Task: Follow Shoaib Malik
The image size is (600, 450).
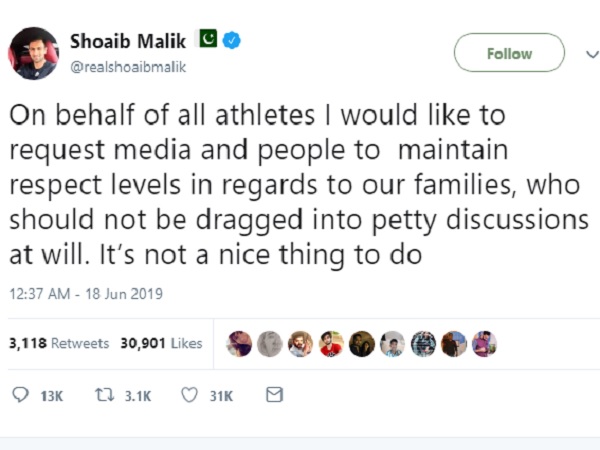Action: (x=509, y=53)
